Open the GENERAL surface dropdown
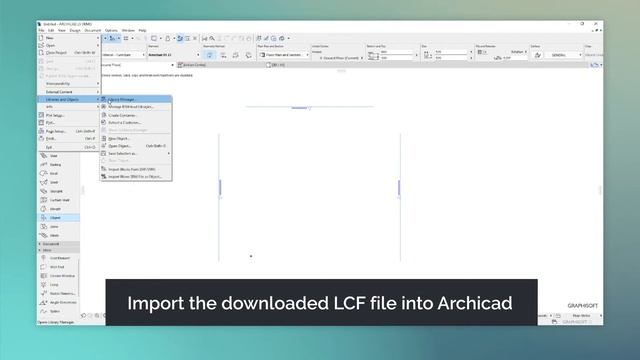640x360 pixels. coord(564,55)
